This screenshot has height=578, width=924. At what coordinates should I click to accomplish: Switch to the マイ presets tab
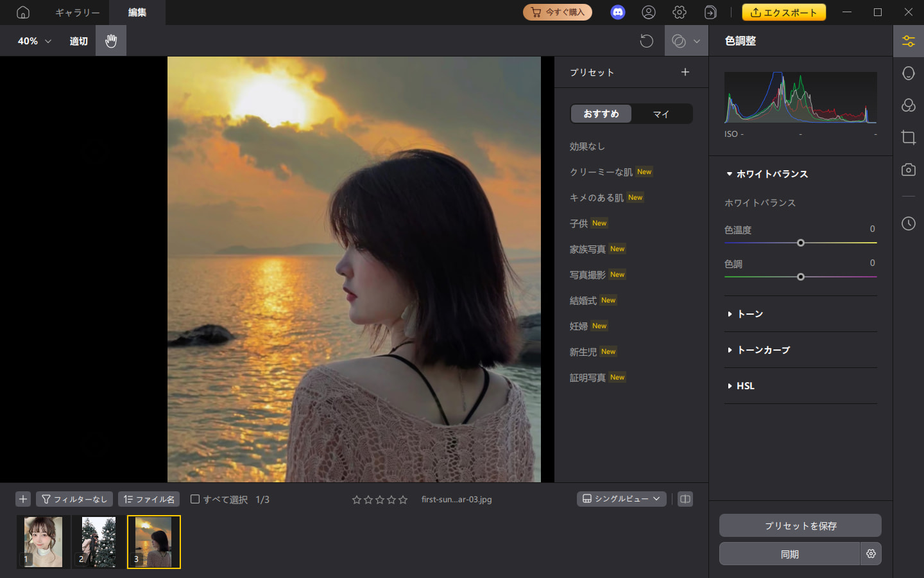coord(662,114)
